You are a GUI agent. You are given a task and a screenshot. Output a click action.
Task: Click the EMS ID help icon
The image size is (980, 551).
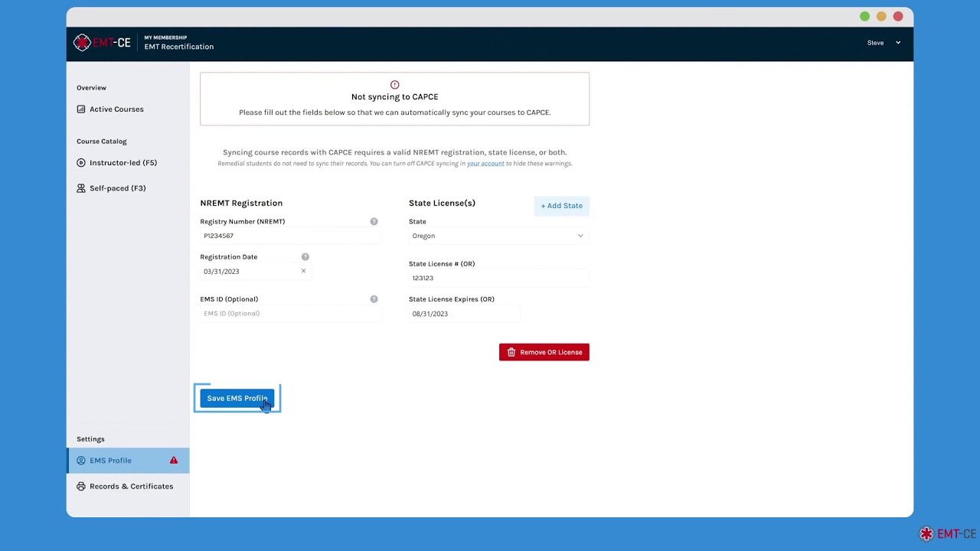374,299
